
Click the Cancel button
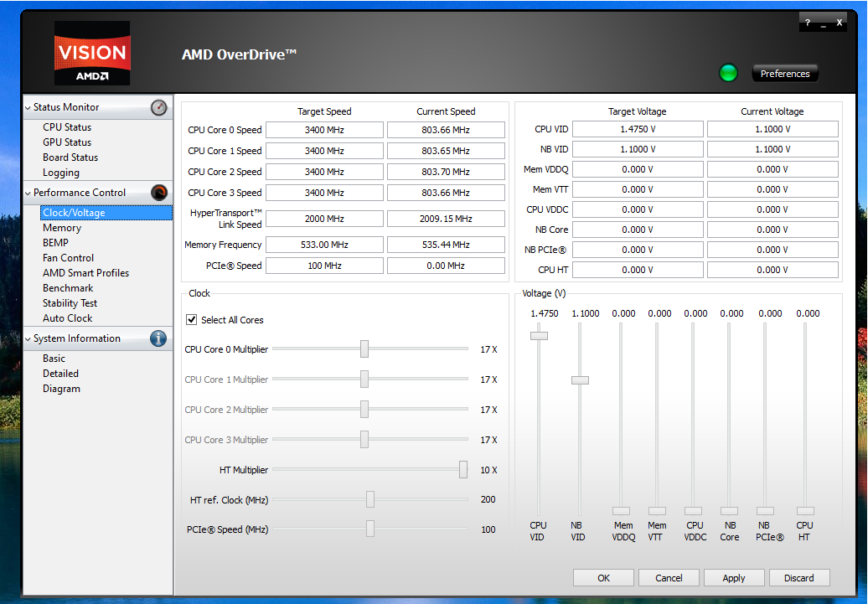(669, 578)
